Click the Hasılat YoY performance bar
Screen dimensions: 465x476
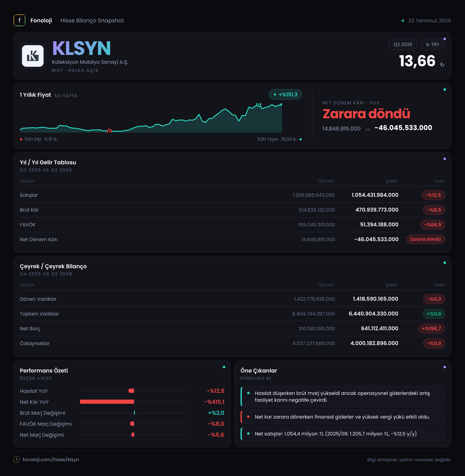coord(131,391)
